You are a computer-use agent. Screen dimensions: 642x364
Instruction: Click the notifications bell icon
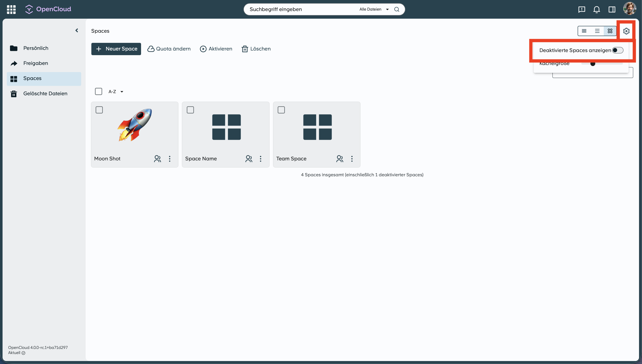597,10
